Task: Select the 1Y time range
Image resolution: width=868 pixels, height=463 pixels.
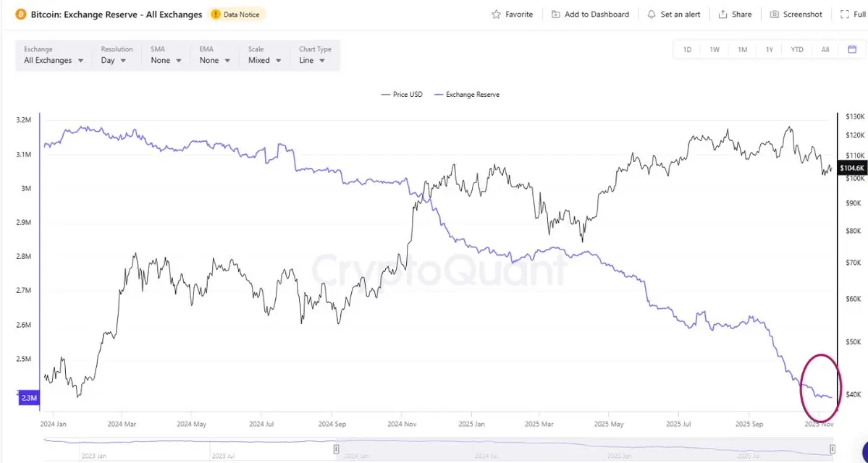Action: point(770,49)
